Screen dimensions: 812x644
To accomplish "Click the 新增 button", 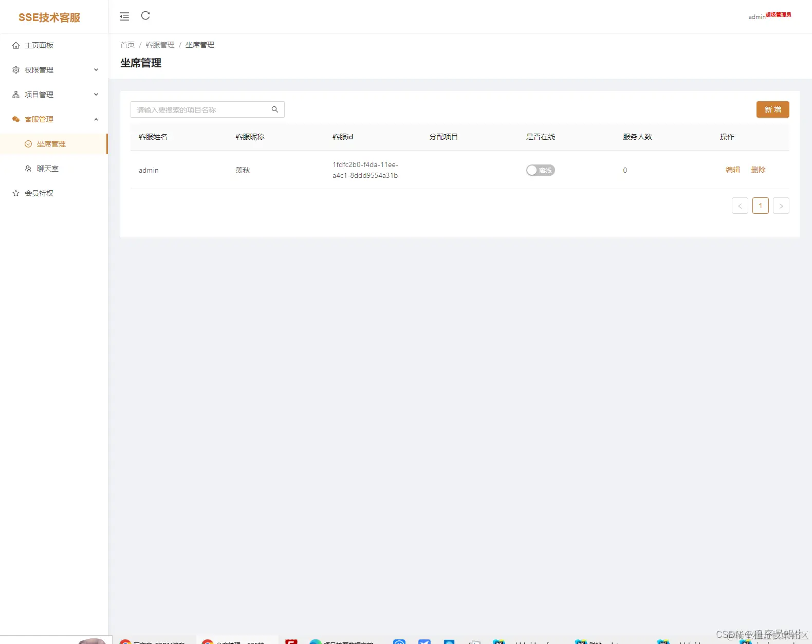I will 772,109.
